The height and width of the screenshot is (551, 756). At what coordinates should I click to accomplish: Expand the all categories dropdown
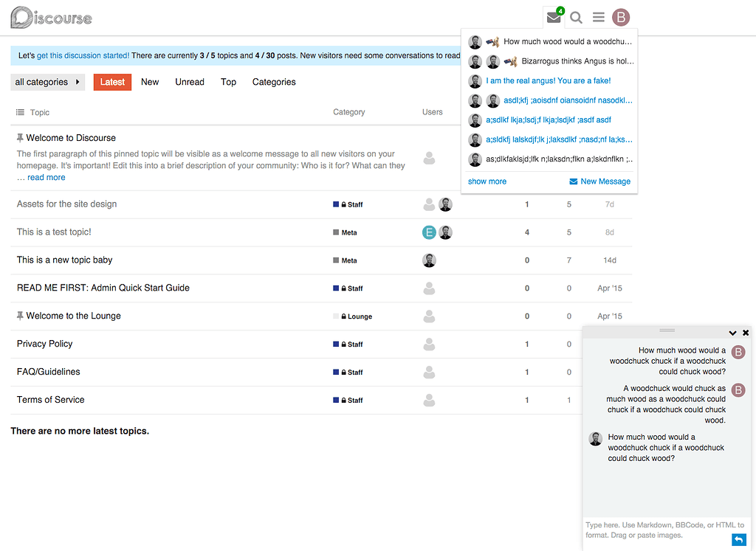pyautogui.click(x=48, y=82)
